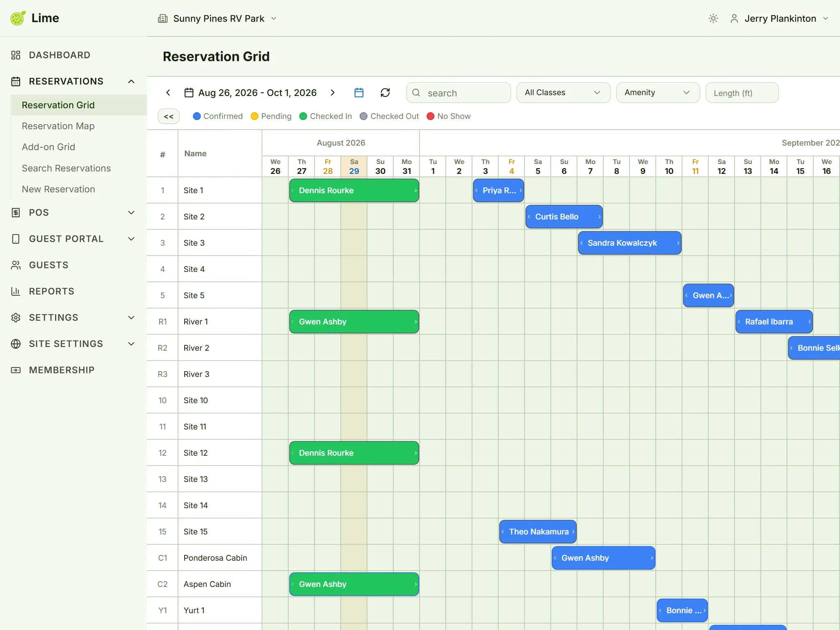
Task: Expand the Guest Portal menu chevron
Action: [131, 239]
